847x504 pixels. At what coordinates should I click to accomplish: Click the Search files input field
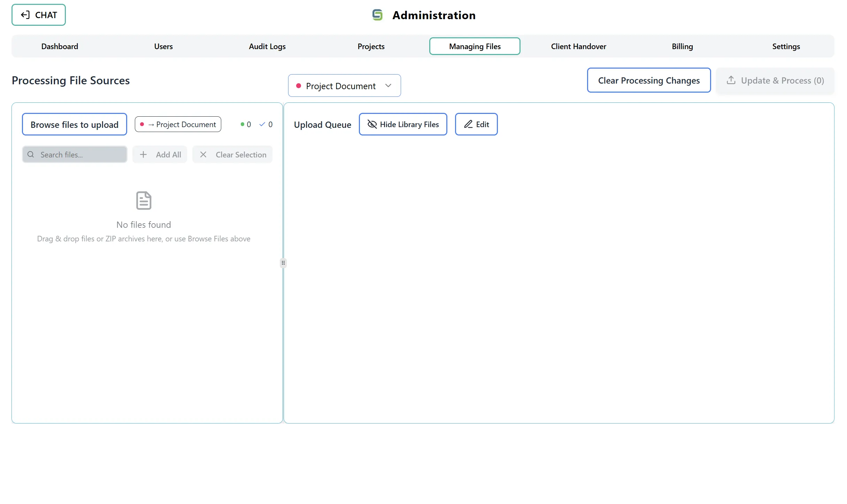tap(74, 154)
